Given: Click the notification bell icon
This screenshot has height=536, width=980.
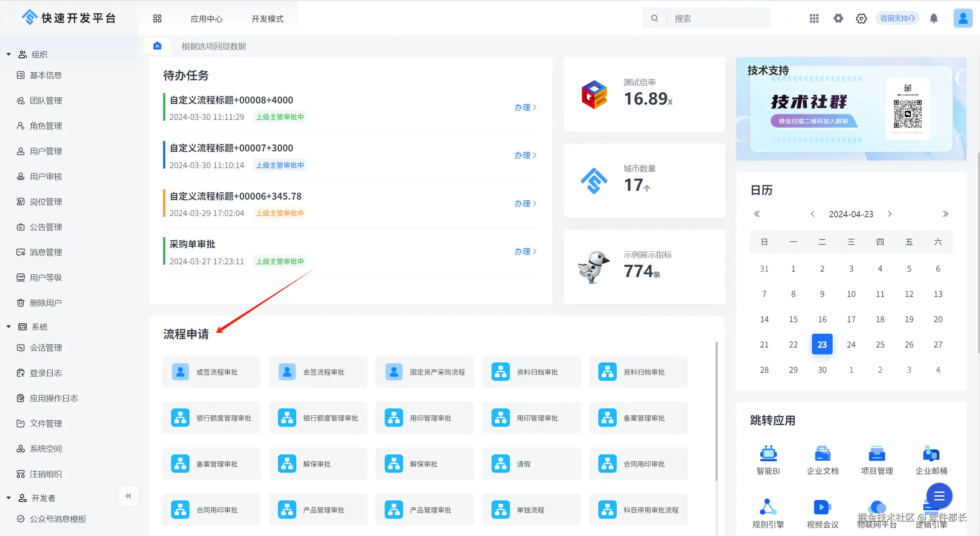Looking at the screenshot, I should (934, 18).
